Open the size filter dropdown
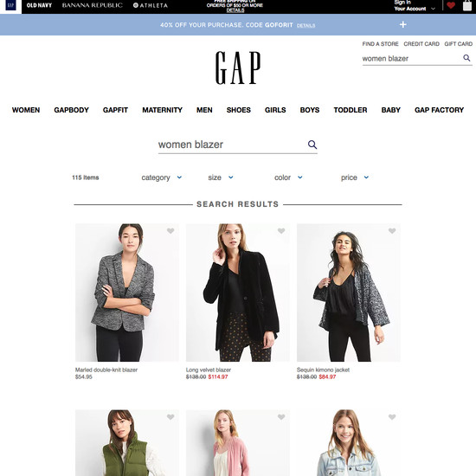The width and height of the screenshot is (476, 476). 221,177
